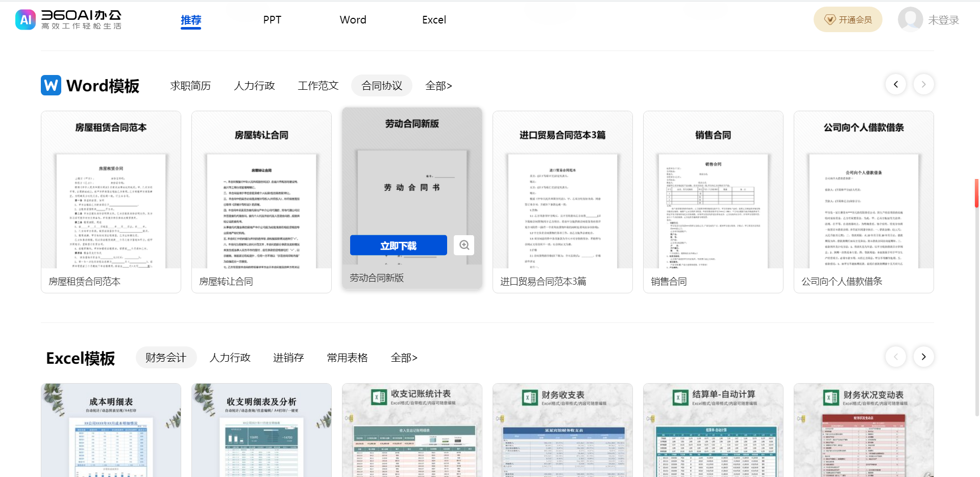
Task: Expand all Excel categories via 全部>
Action: (x=404, y=358)
